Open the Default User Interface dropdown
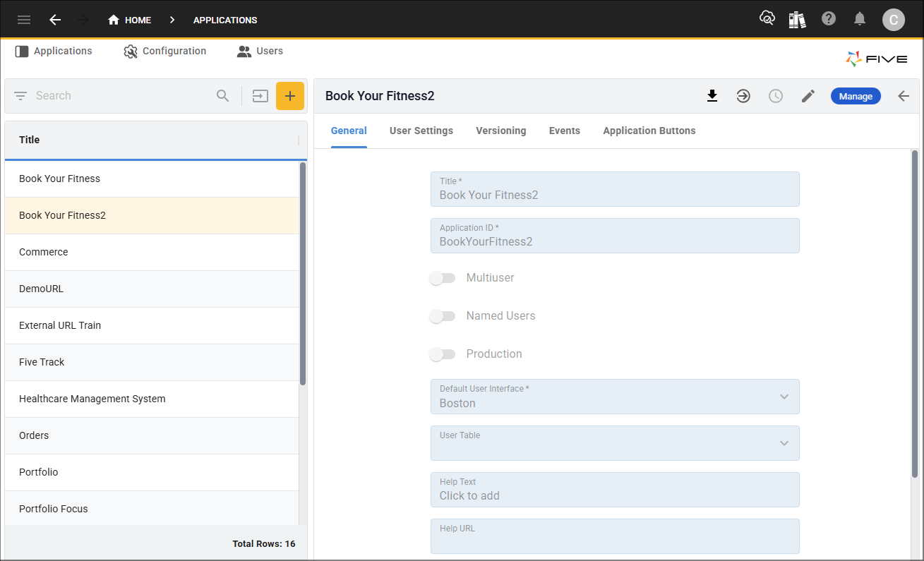The width and height of the screenshot is (924, 561). 615,397
